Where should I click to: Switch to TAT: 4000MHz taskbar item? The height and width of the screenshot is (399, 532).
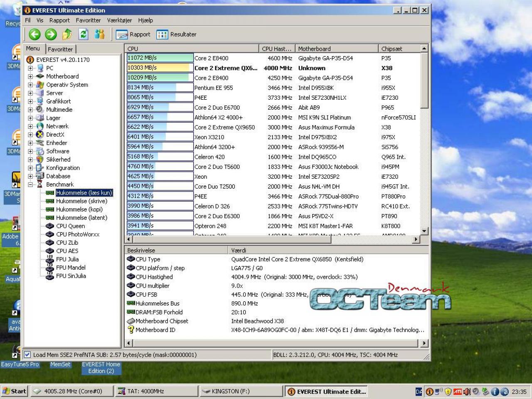pyautogui.click(x=156, y=391)
